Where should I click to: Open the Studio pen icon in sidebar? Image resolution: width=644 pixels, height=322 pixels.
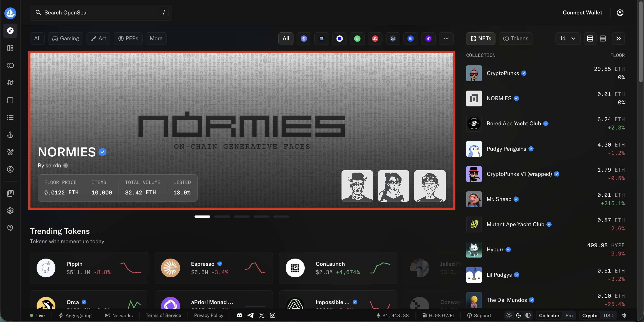[x=10, y=152]
